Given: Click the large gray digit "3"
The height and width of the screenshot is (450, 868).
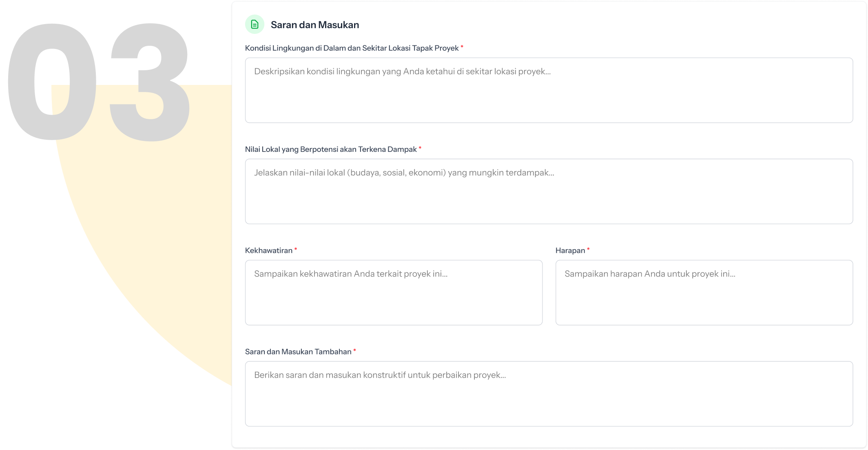Looking at the screenshot, I should pos(149,82).
